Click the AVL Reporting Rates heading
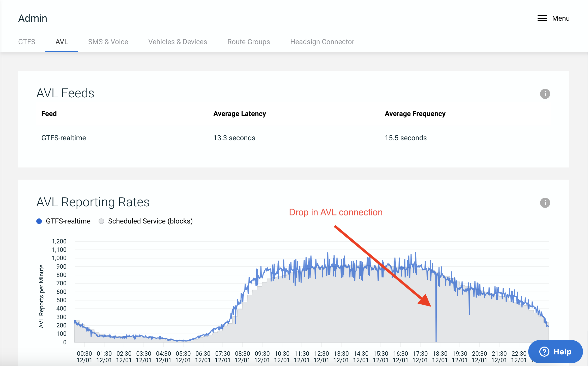This screenshot has width=588, height=366. pyautogui.click(x=93, y=202)
